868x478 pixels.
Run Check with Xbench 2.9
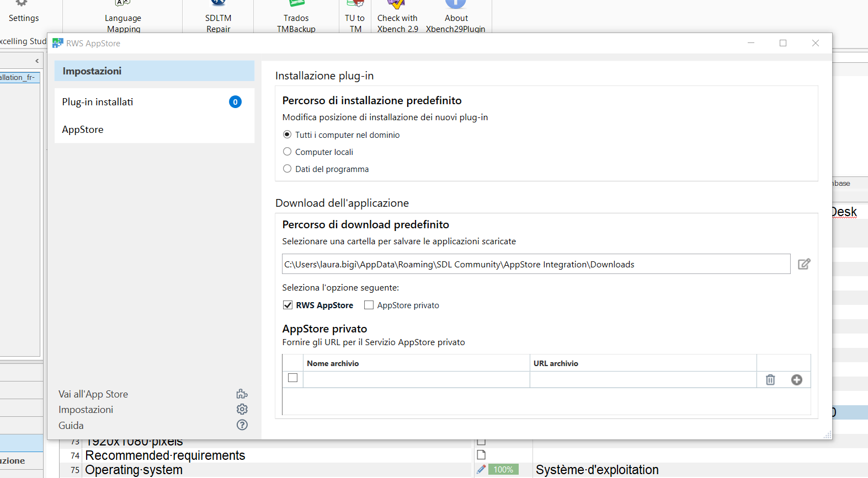click(x=397, y=17)
